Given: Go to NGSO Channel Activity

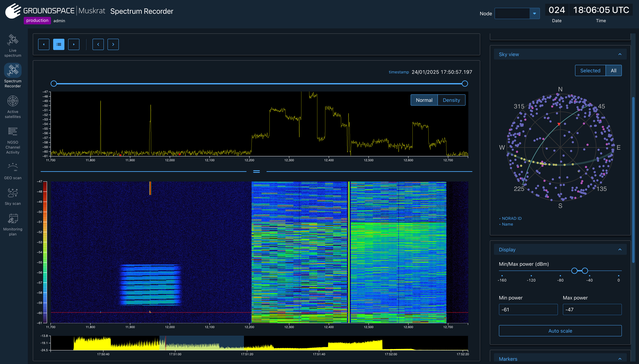Looking at the screenshot, I should (x=13, y=140).
